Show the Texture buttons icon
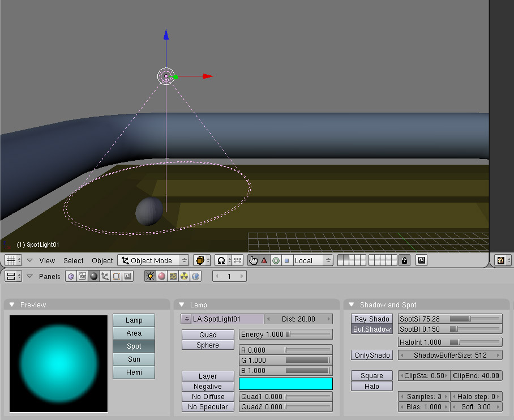Screen dimensions: 514x420 click(x=173, y=276)
